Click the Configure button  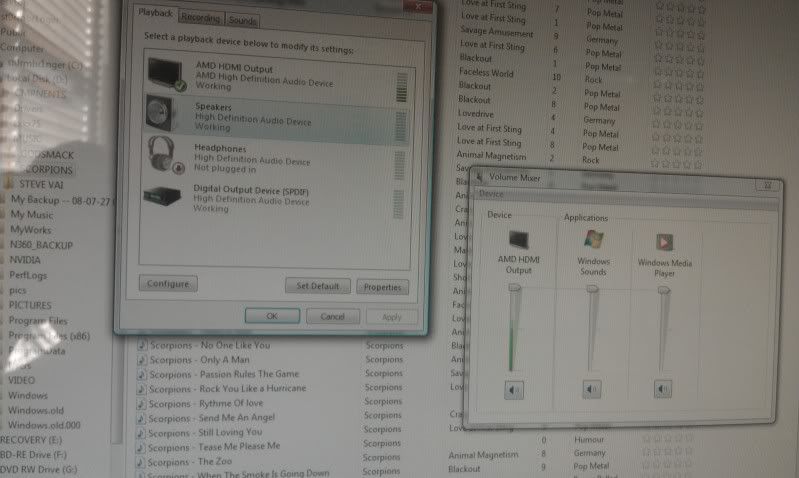pos(168,284)
